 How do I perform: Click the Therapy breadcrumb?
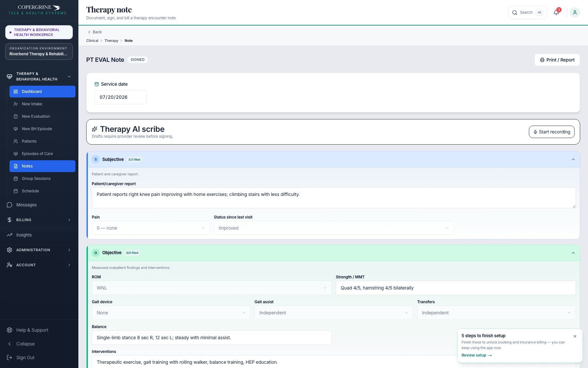pos(111,41)
